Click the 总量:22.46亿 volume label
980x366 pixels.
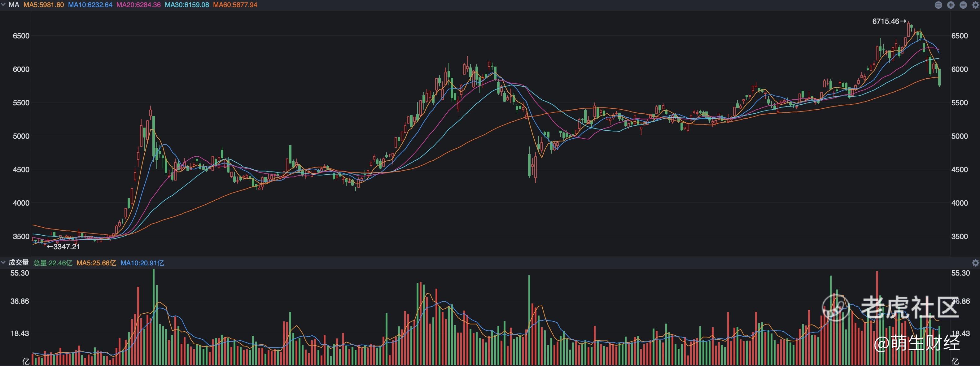(53, 263)
